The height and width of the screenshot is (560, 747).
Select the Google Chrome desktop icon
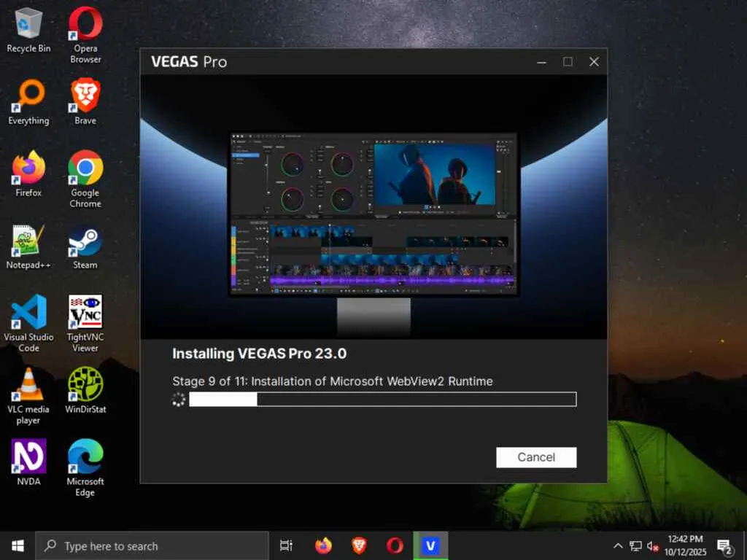(85, 179)
